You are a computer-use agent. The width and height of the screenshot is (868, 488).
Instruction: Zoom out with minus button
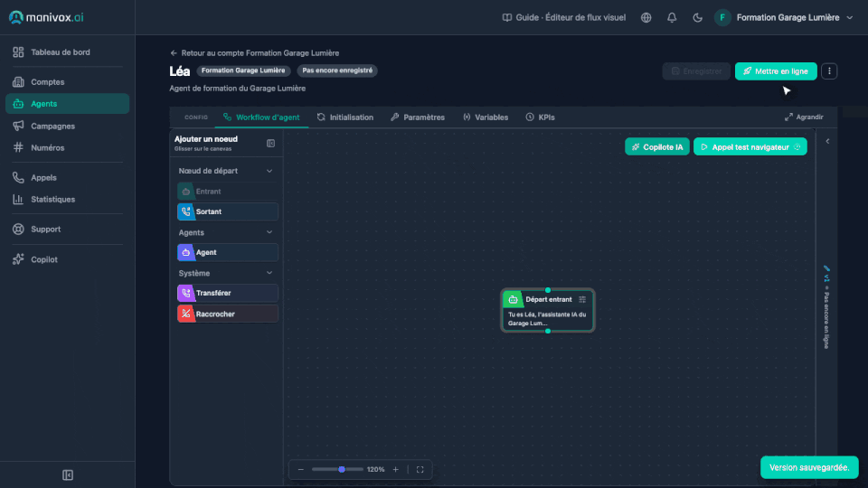(300, 469)
